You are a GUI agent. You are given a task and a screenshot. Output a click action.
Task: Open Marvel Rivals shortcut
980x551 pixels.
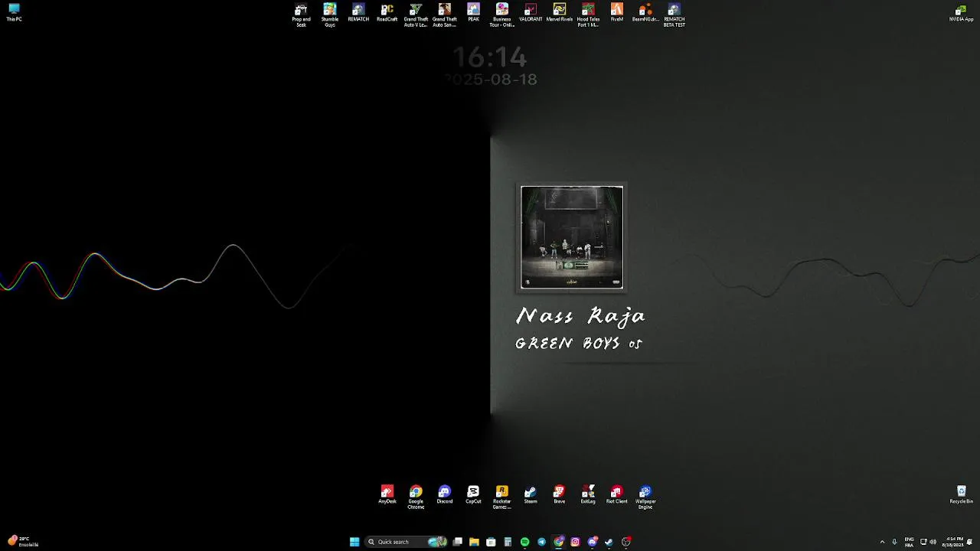click(560, 12)
